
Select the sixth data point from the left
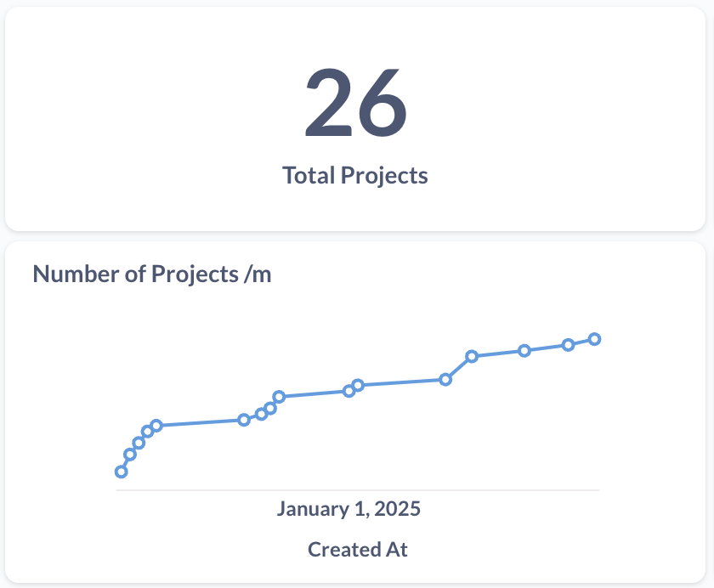[x=244, y=420]
